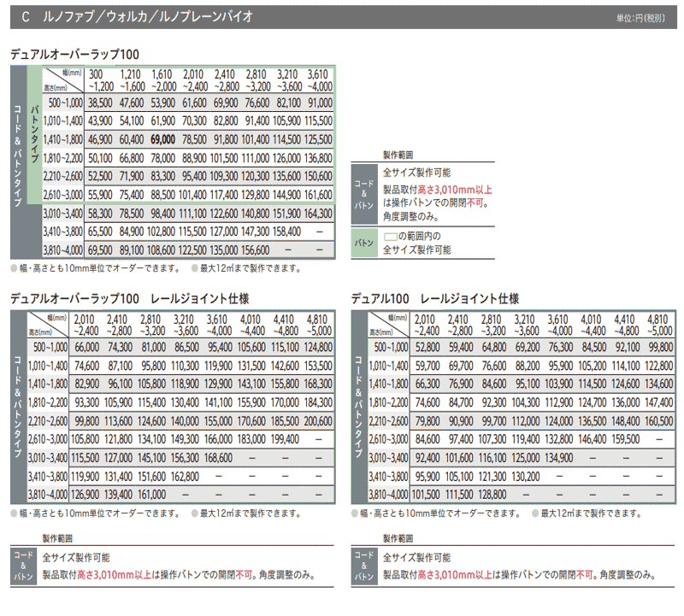Screen dimensions: 684x616
Task: Select the 160,500 price cell
Action: (657, 421)
